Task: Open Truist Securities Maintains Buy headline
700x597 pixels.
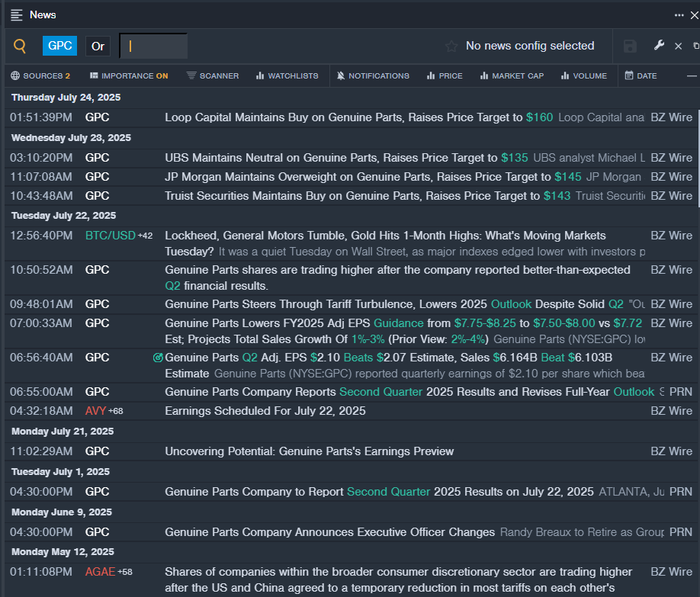Action: pos(368,196)
